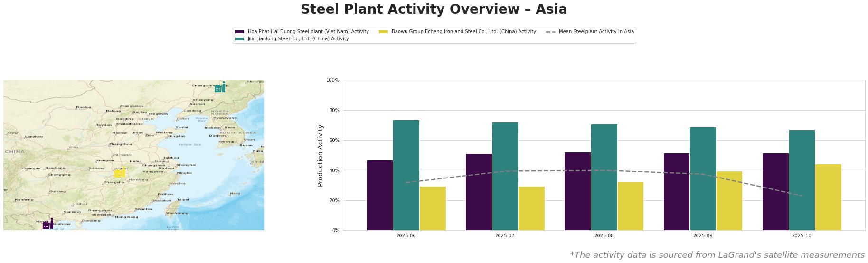The width and height of the screenshot is (868, 263).
Task: Click the teal bar for 2025-06
Action: (406, 175)
